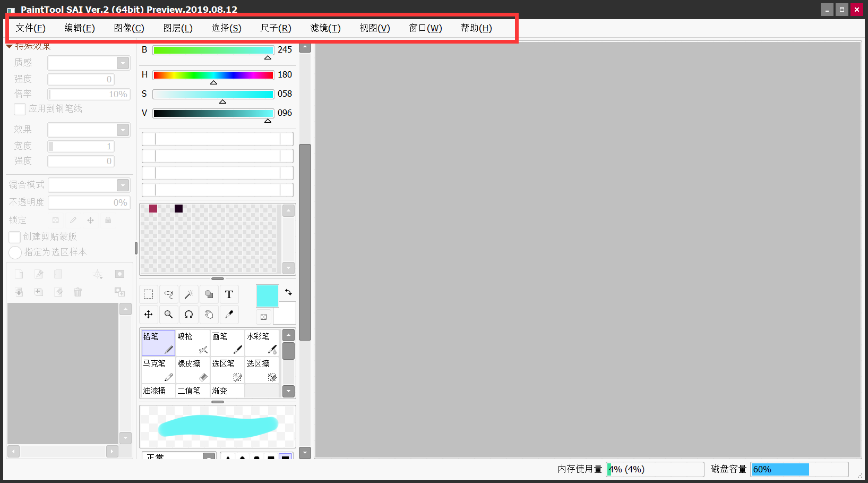Toggle lock painting pencil icon

click(x=73, y=220)
